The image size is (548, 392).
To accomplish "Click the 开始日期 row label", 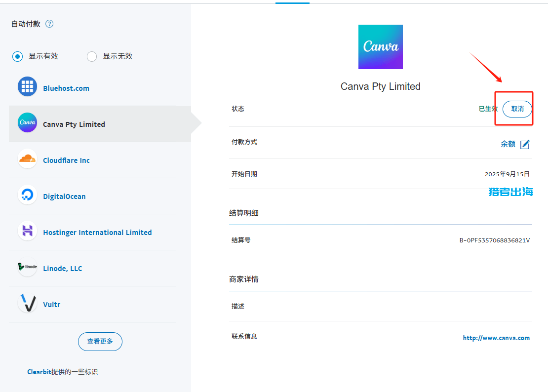I will point(244,174).
